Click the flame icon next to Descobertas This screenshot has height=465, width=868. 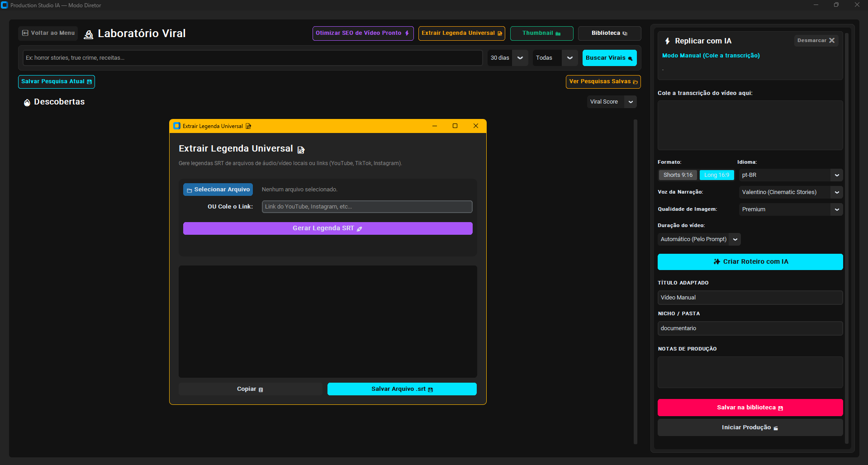pyautogui.click(x=27, y=103)
